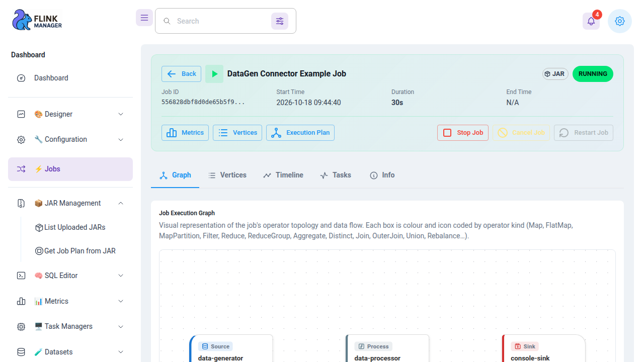Open the settings gear icon
Viewport: 644px width, 362px height.
tap(620, 21)
